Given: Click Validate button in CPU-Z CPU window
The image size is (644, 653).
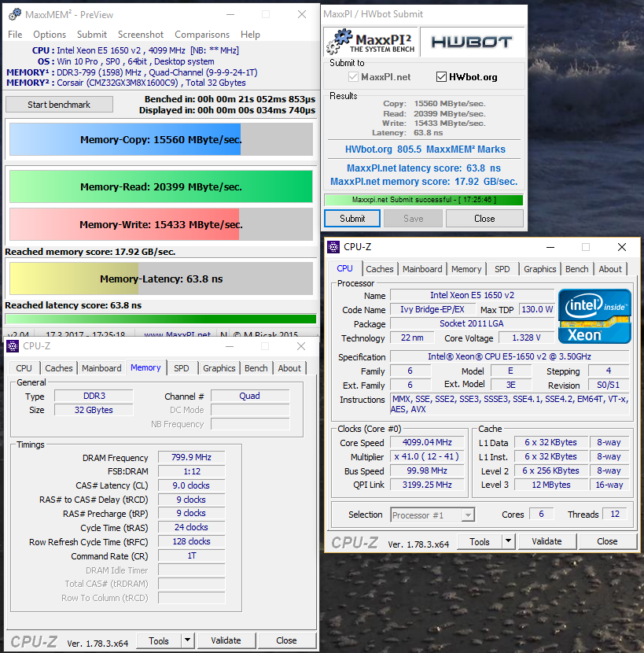Looking at the screenshot, I should coord(546,541).
